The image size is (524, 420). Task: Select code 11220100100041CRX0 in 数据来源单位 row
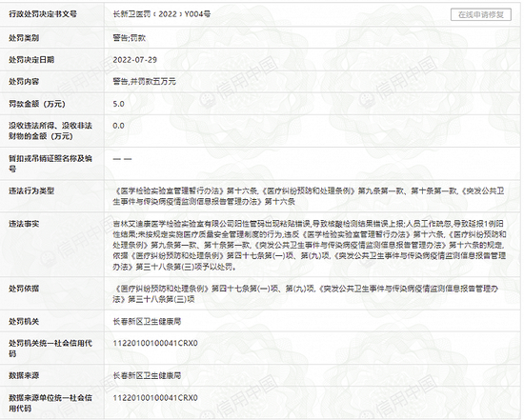[155, 398]
